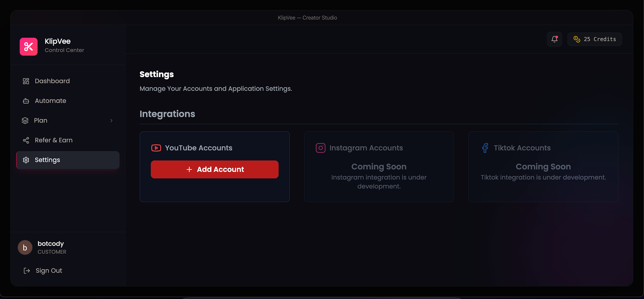Image resolution: width=644 pixels, height=299 pixels.
Task: Click the Tiktok card's Facebook-style icon
Action: [485, 148]
